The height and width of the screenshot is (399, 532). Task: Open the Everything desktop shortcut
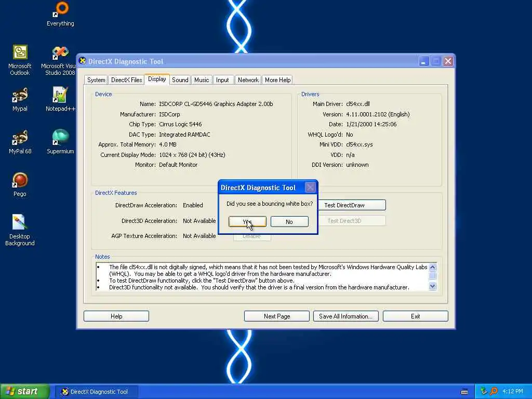tap(60, 14)
